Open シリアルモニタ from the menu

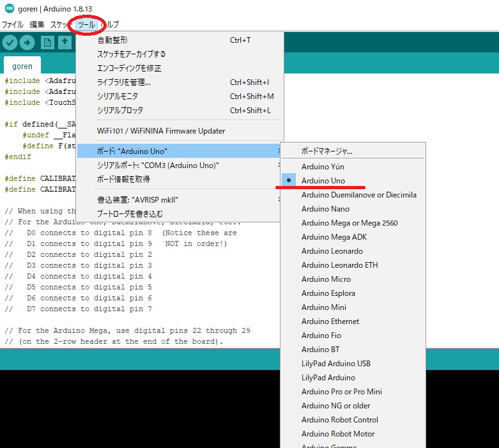click(x=180, y=96)
